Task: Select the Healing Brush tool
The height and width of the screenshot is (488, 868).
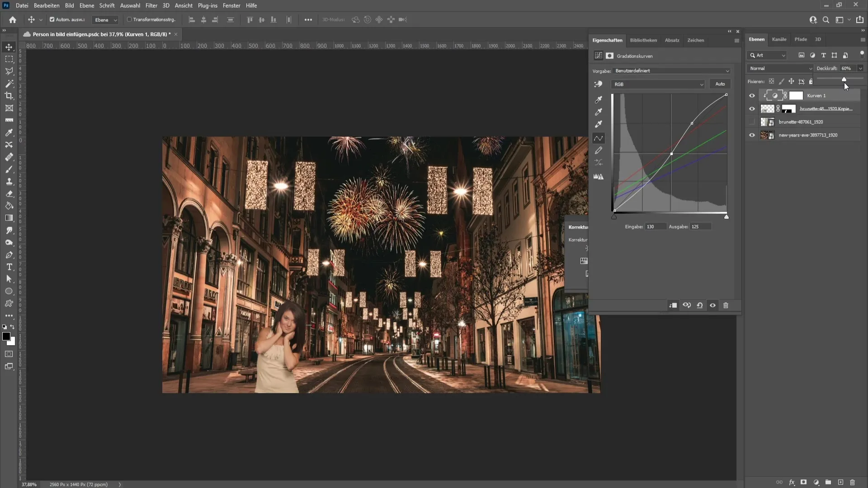Action: [x=9, y=156]
